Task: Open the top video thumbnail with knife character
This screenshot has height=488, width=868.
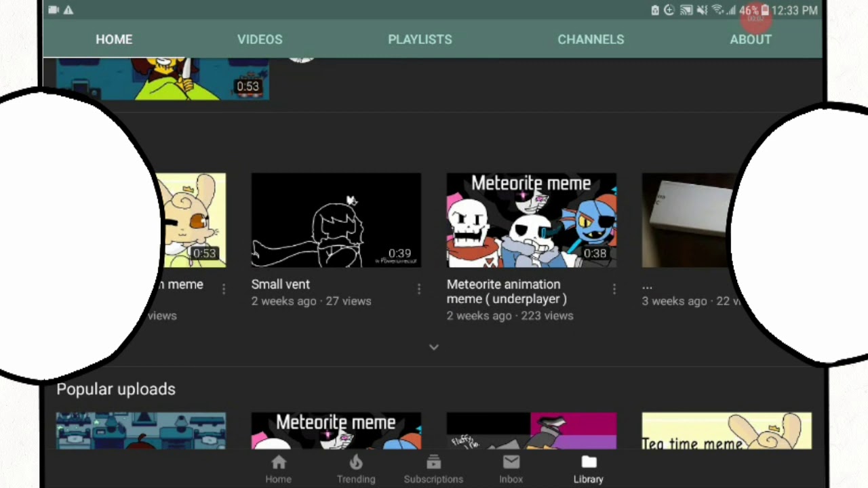Action: click(163, 79)
